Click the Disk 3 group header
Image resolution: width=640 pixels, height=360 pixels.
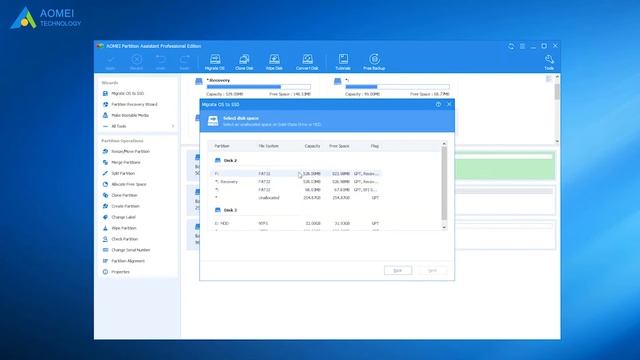coord(226,210)
